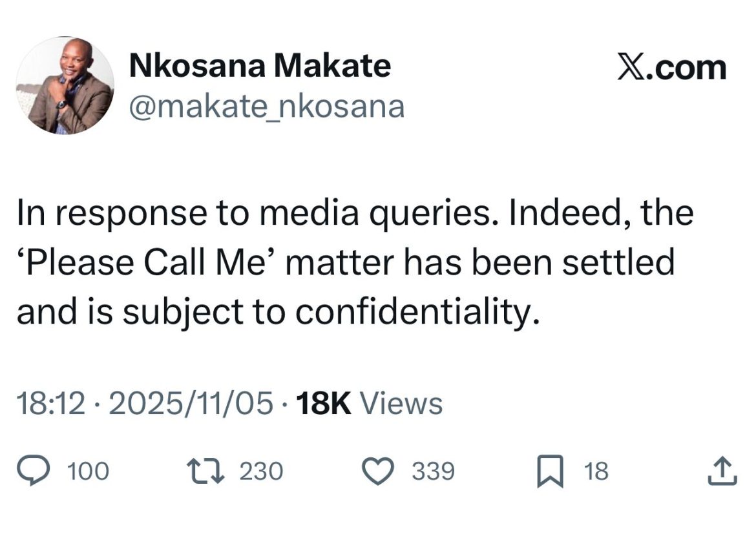Image resolution: width=756 pixels, height=540 pixels.
Task: Click the 230 reposts count
Action: coord(261,472)
